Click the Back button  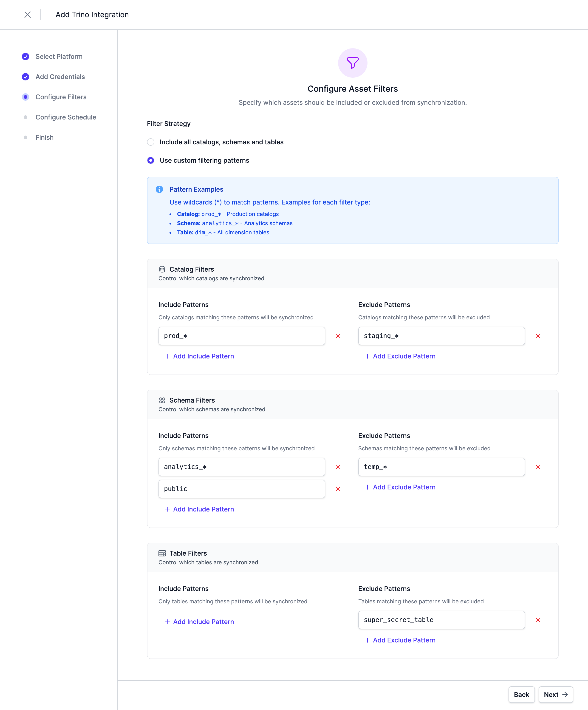521,694
